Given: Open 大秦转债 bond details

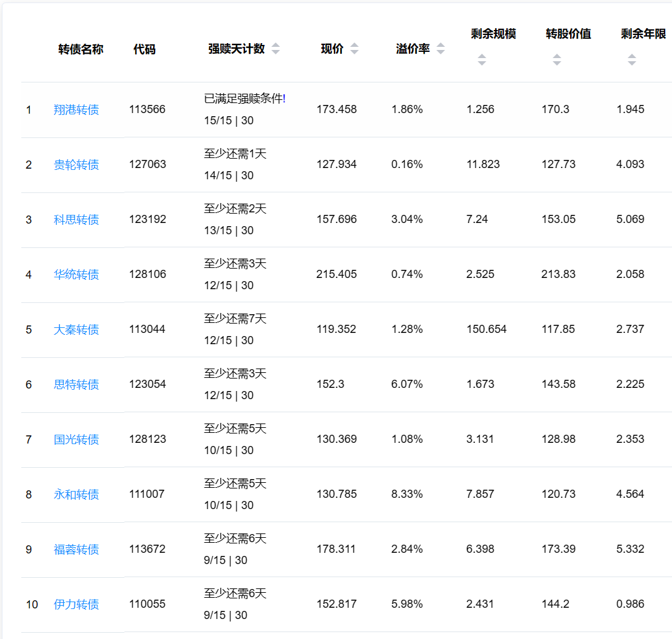Looking at the screenshot, I should 76,330.
